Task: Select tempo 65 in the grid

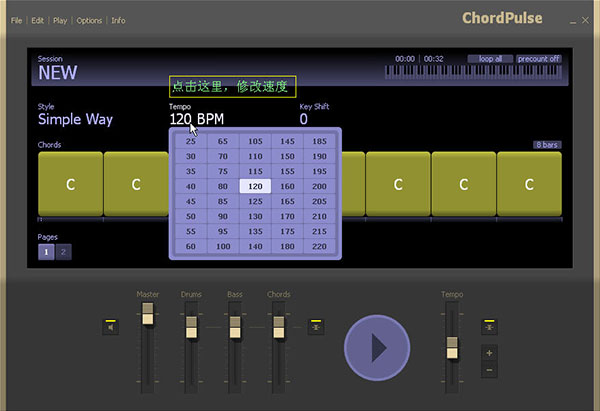Action: tap(223, 141)
